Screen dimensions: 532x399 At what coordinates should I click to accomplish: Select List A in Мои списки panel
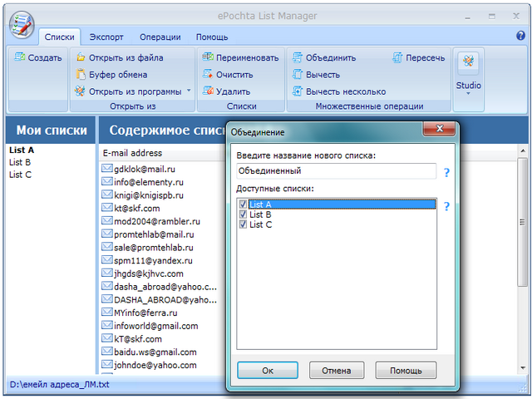click(x=22, y=150)
